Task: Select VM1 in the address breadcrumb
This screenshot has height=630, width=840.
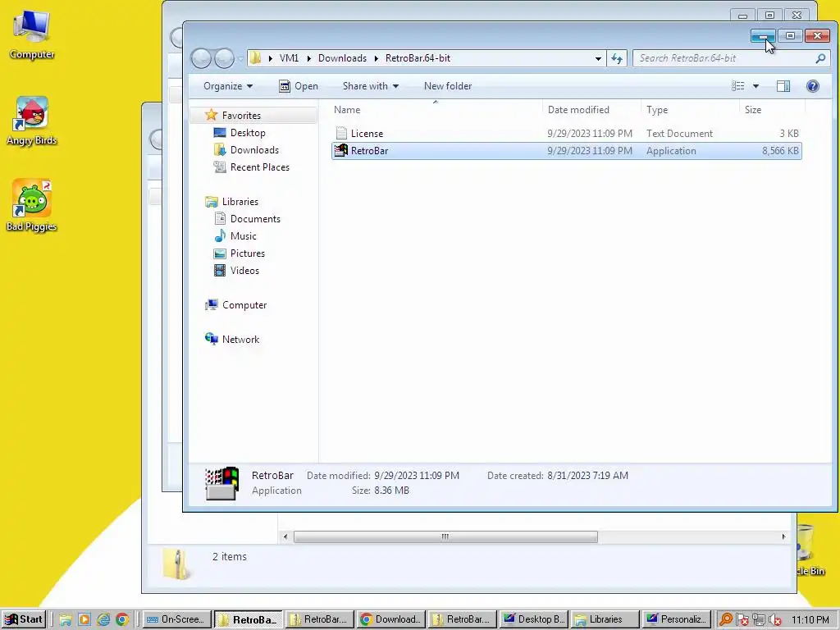Action: (x=290, y=58)
